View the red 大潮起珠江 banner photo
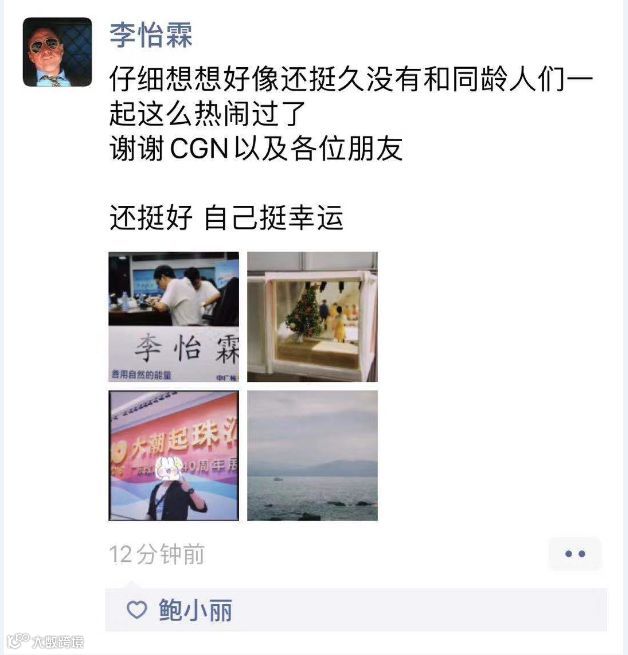 (174, 456)
